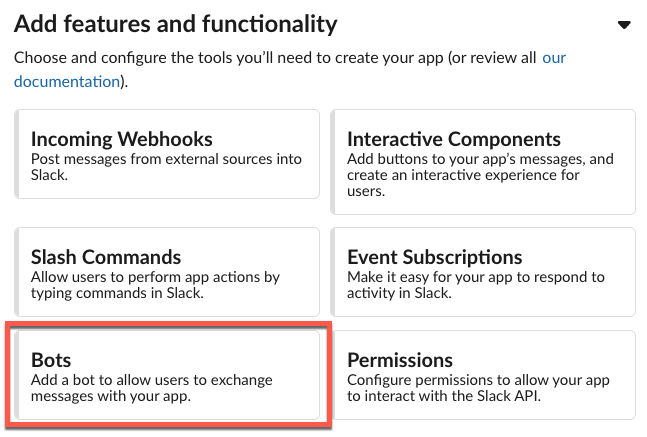Click "Make it easy for your app" description
Screen dimensions: 647x437
[x=476, y=277]
